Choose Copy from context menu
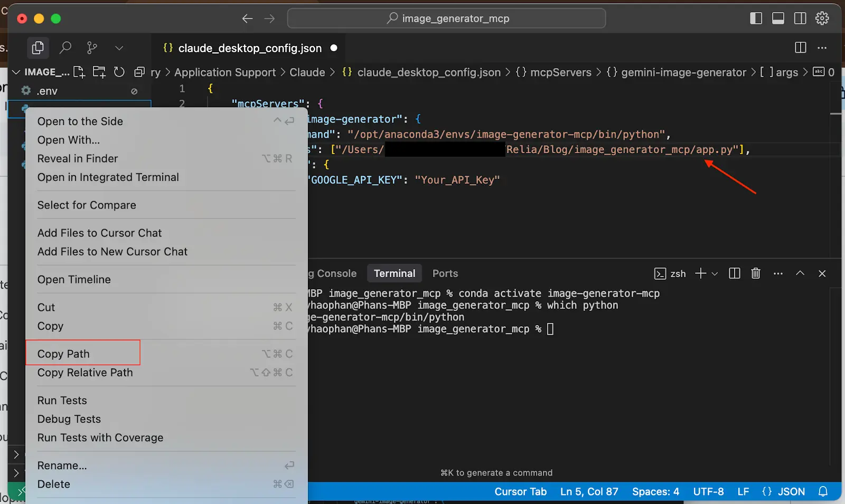Image resolution: width=845 pixels, height=504 pixels. [166, 326]
